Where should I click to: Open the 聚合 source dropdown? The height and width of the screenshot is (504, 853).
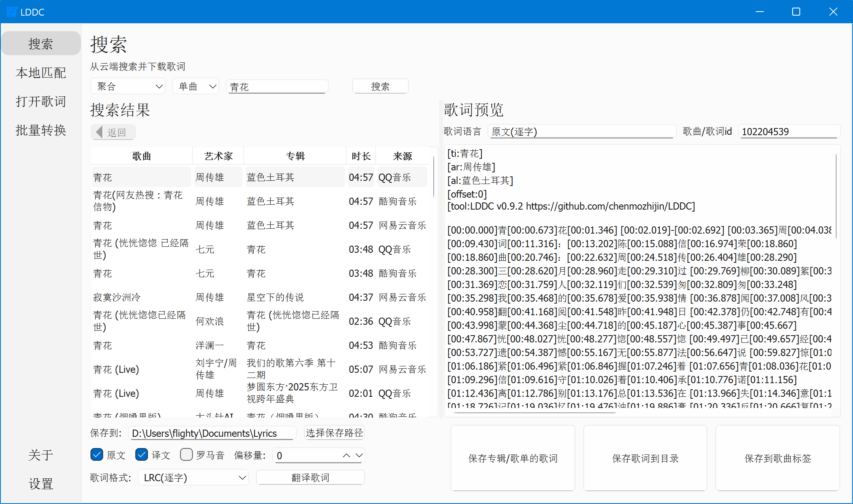pos(128,86)
